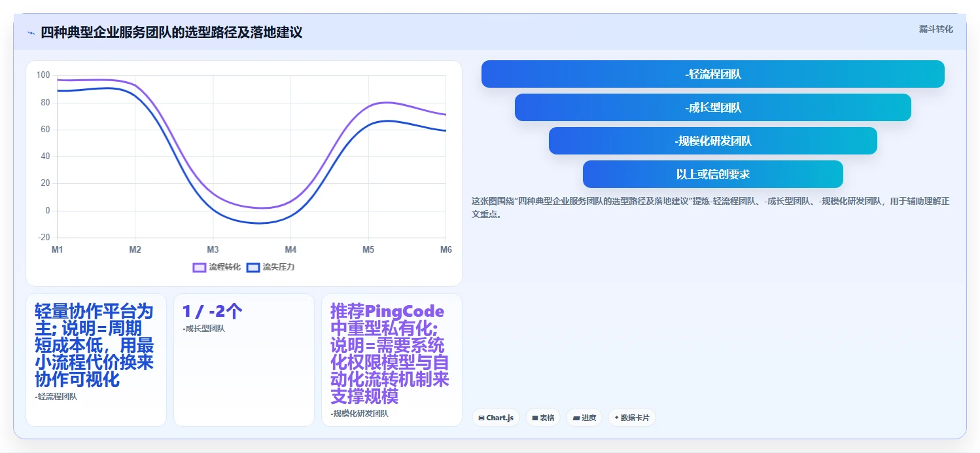The width and height of the screenshot is (980, 453).
Task: Click the 100 value on the y-axis
Action: (x=43, y=75)
